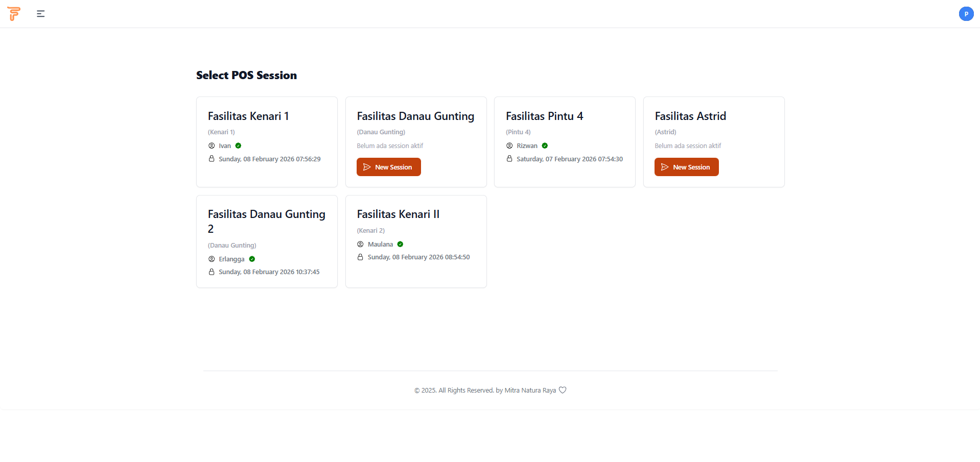Click lock icon in Fasilitas Kenari 1
Viewport: 980px width, 462px height.
point(212,159)
